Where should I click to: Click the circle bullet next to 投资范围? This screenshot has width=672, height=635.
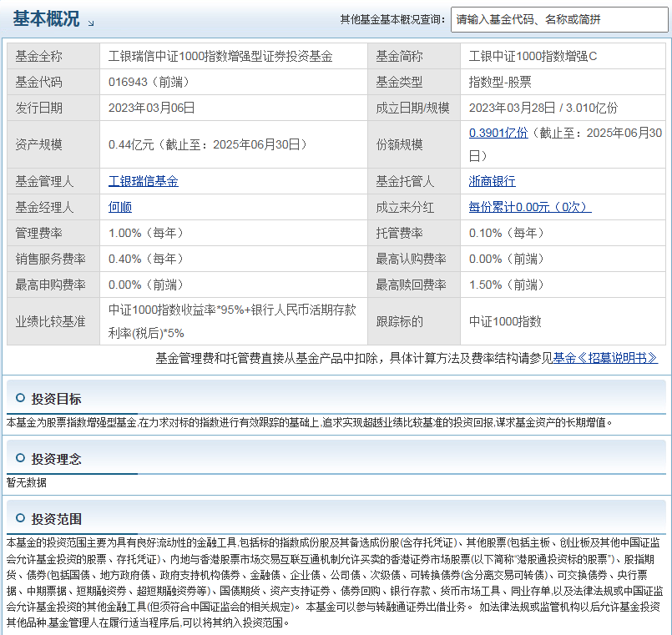20,518
